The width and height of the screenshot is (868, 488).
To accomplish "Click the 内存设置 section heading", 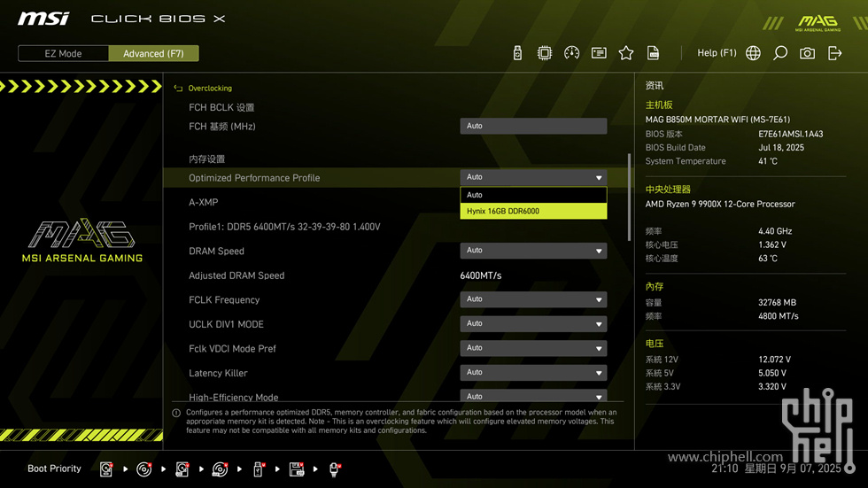I will coord(206,159).
